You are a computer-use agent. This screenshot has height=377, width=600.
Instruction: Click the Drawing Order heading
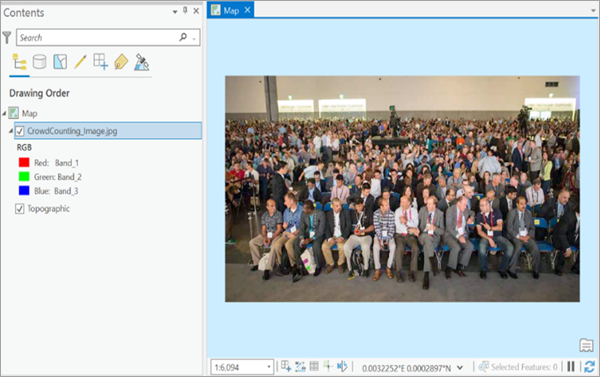click(39, 93)
